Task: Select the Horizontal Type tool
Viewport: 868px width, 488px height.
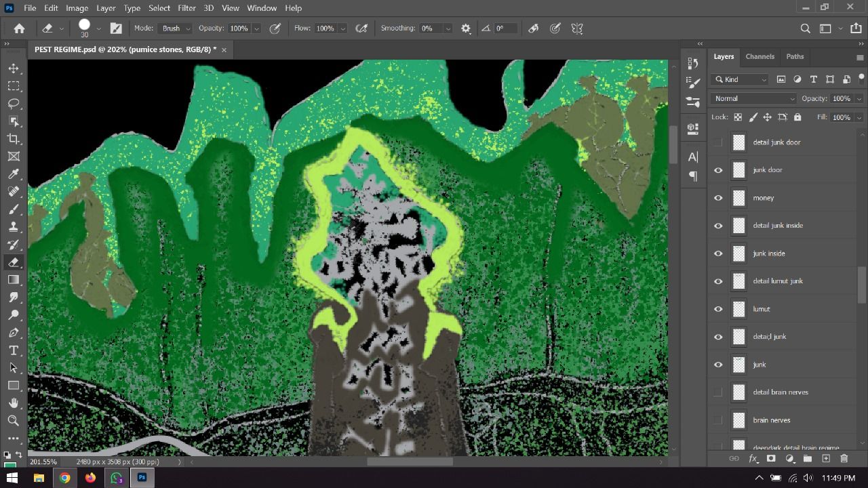Action: (14, 350)
